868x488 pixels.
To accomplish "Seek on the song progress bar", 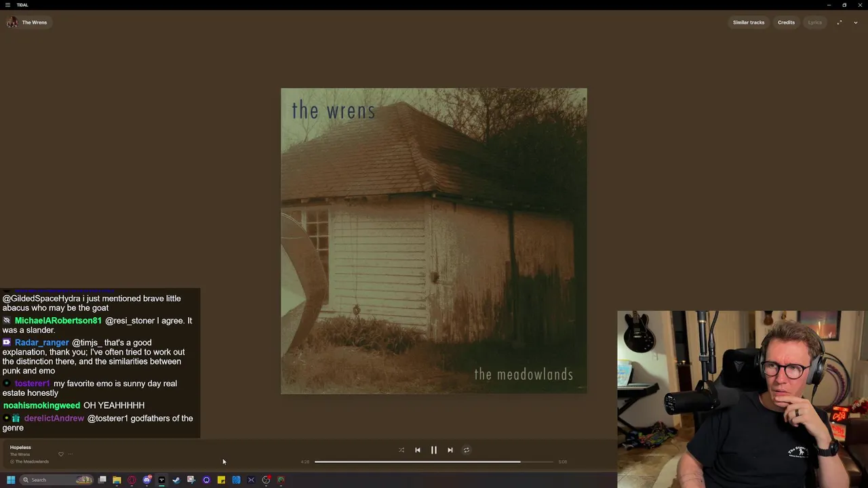I will (x=434, y=462).
